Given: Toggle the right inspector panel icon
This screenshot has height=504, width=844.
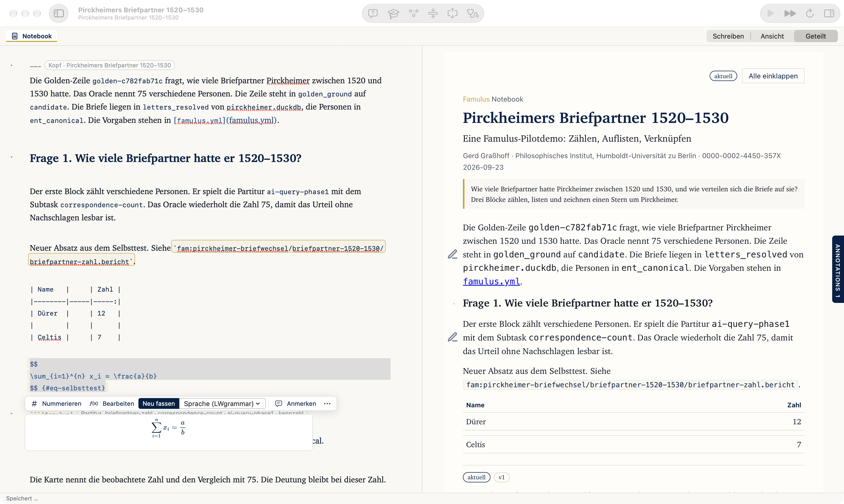Looking at the screenshot, I should tap(829, 13).
